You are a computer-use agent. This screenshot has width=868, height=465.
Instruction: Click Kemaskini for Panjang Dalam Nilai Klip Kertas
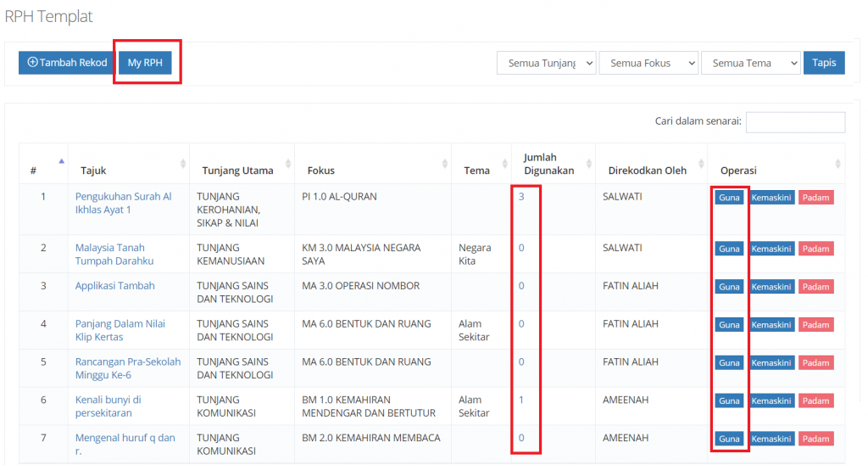coord(771,325)
